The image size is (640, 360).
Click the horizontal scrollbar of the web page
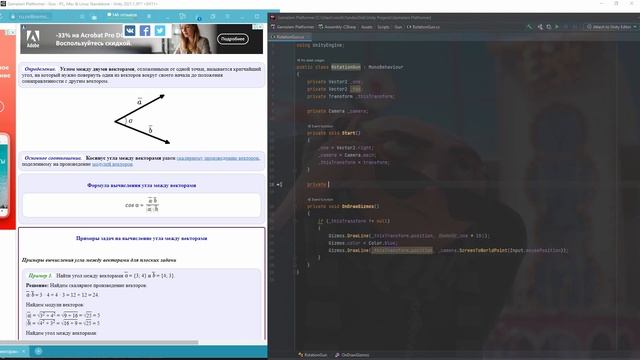(x=99, y=342)
